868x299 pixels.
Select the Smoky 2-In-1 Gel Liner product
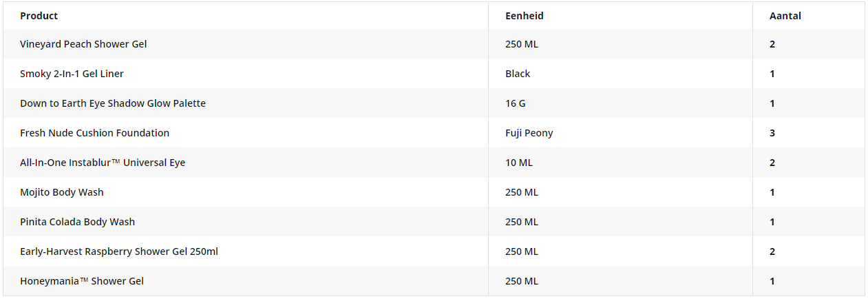pos(72,74)
